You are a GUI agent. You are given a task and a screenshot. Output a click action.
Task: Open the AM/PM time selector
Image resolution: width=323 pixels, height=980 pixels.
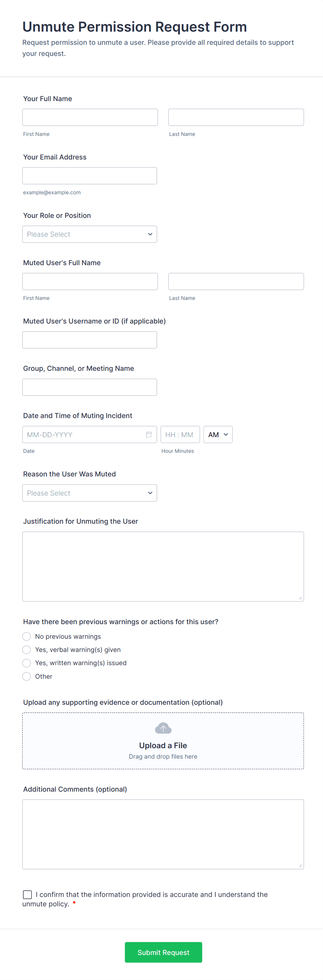218,434
